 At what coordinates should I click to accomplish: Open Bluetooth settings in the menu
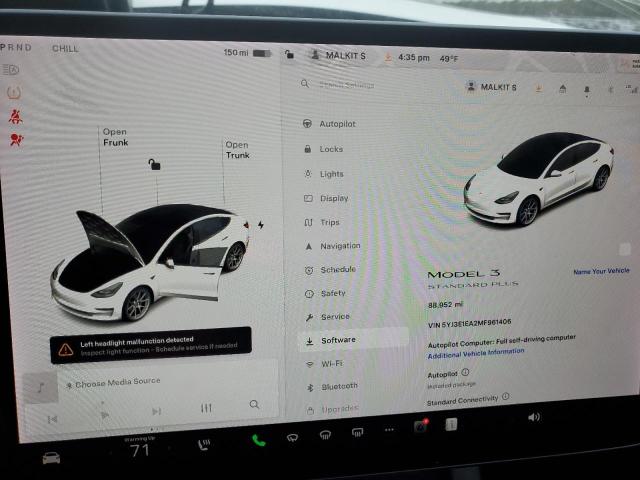pos(332,387)
